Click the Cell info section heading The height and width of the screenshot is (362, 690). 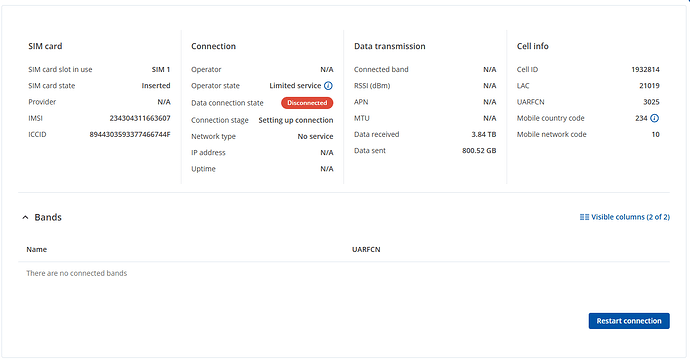(533, 46)
